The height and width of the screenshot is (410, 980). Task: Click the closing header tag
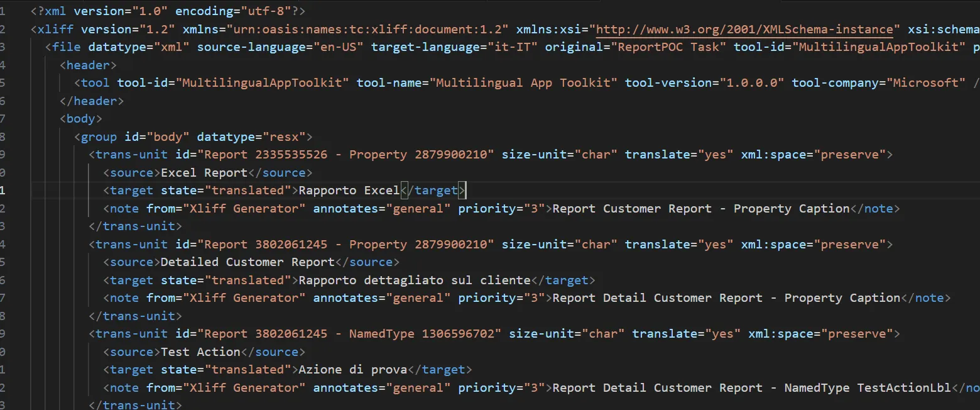pyautogui.click(x=92, y=101)
